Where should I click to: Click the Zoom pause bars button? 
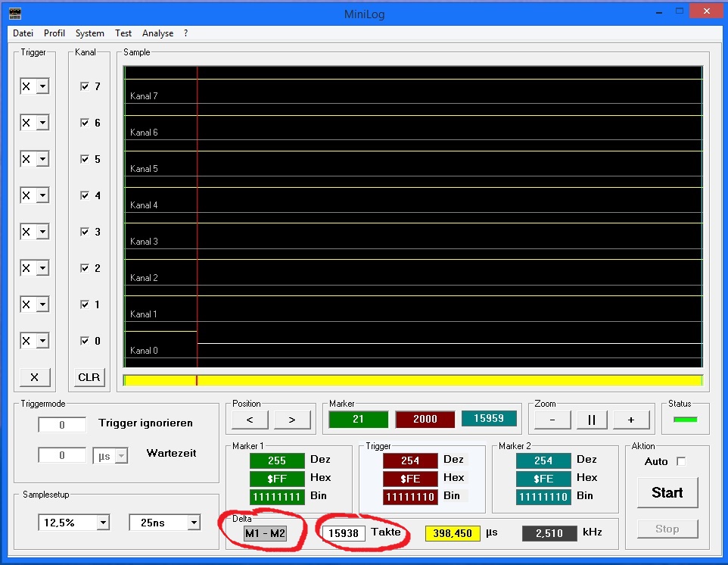click(592, 420)
